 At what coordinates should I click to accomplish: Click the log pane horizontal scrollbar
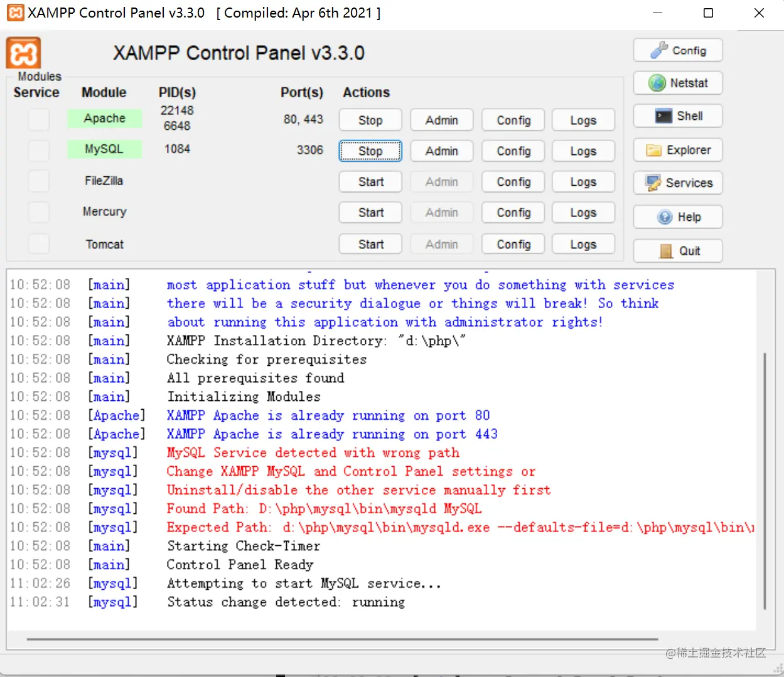[x=343, y=639]
